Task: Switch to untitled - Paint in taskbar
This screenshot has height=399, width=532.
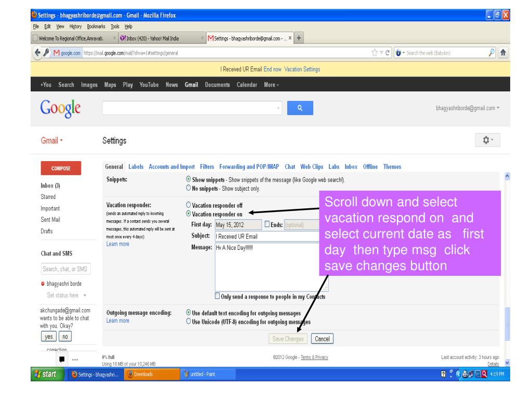Action: click(208, 374)
